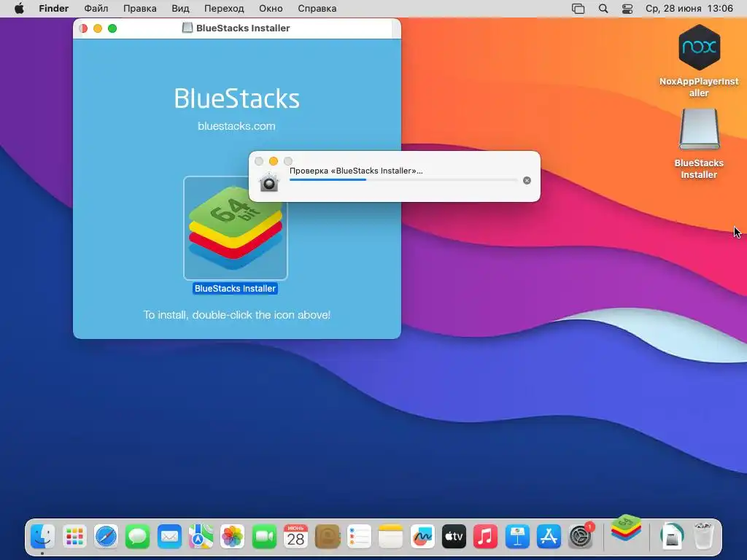The width and height of the screenshot is (747, 560).
Task: Open the Окно menu
Action: pyautogui.click(x=271, y=9)
